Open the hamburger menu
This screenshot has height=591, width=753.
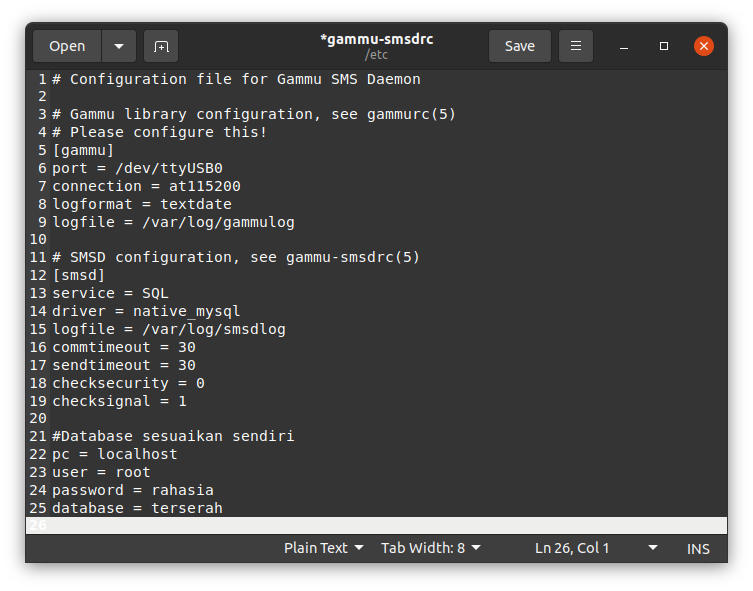pos(576,46)
